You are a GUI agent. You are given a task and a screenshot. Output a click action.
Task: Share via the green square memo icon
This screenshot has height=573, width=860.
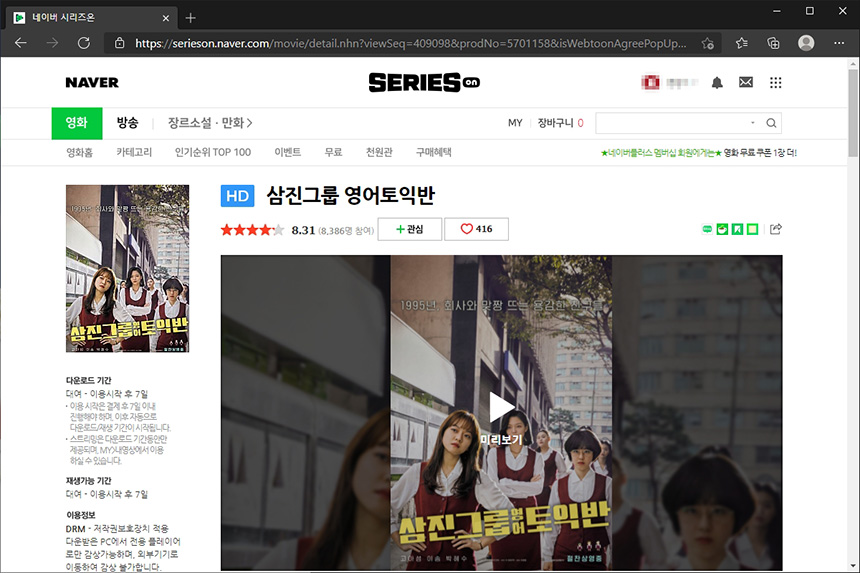(752, 229)
